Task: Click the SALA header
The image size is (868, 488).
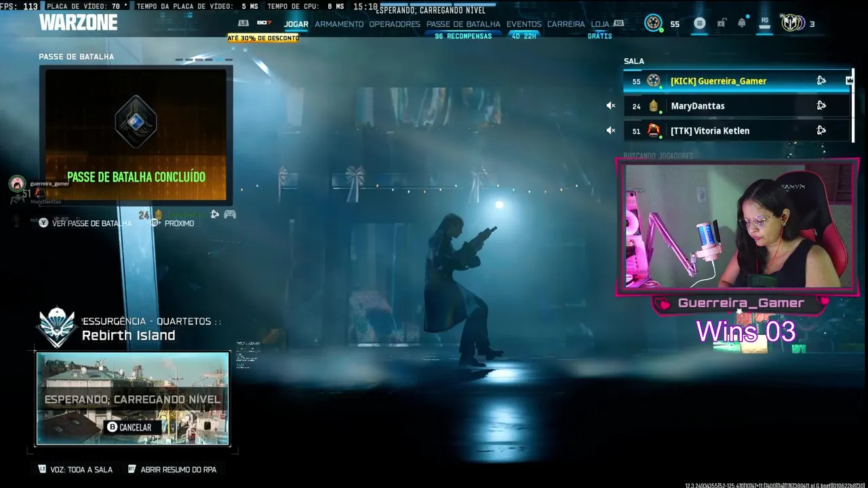Action: (634, 61)
